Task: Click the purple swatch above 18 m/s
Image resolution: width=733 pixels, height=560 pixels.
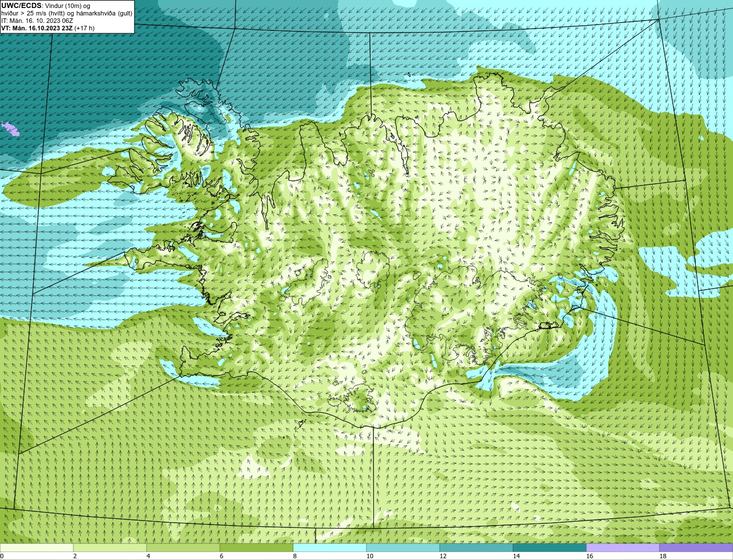Action: coord(696,548)
